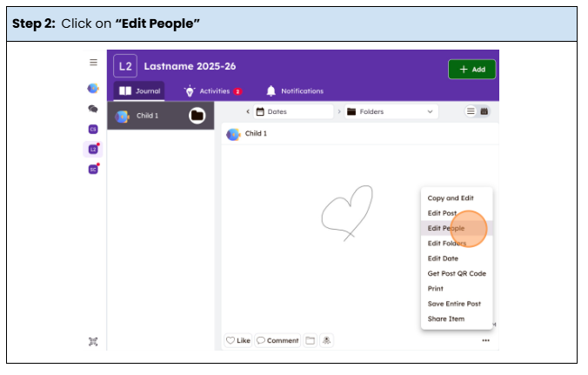588x375 pixels.
Task: Open the CS class in the sidebar
Action: click(93, 129)
